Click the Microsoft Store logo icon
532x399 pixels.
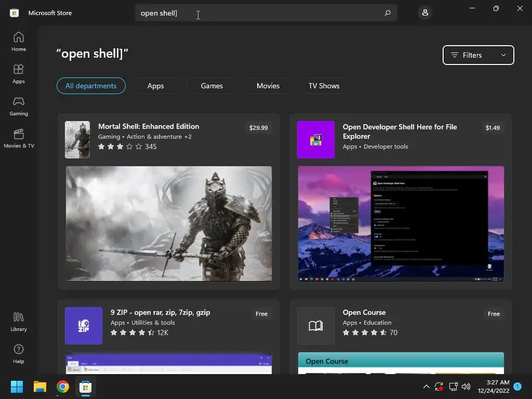[x=14, y=13]
